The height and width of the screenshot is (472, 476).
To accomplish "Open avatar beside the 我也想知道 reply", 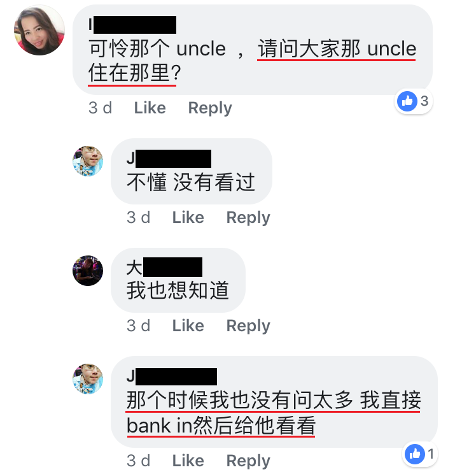I will [88, 271].
